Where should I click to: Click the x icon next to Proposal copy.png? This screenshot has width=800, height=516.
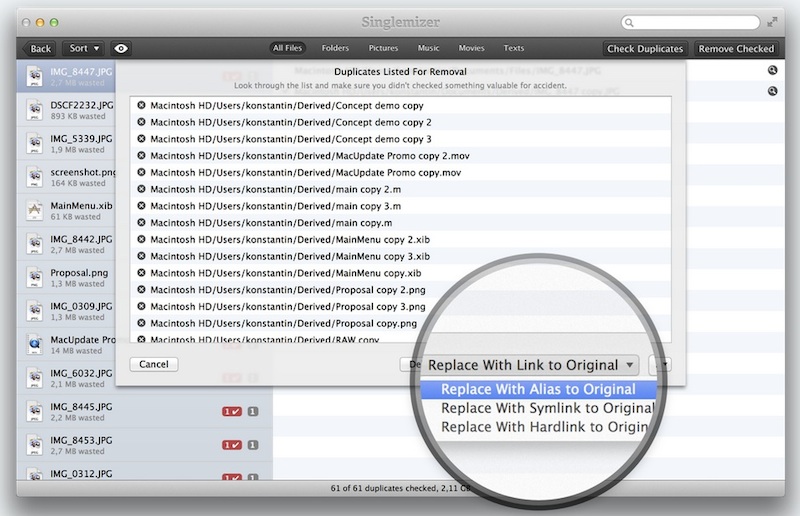point(141,324)
